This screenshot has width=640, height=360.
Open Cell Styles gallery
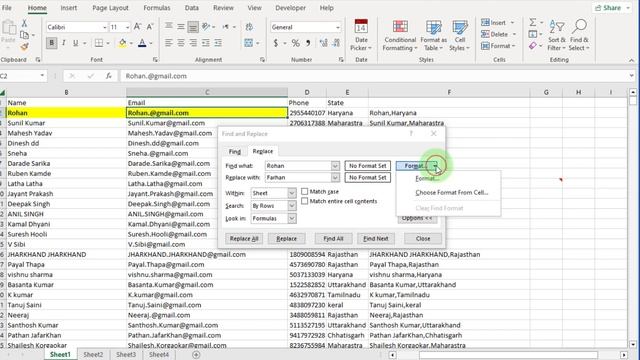[x=460, y=35]
